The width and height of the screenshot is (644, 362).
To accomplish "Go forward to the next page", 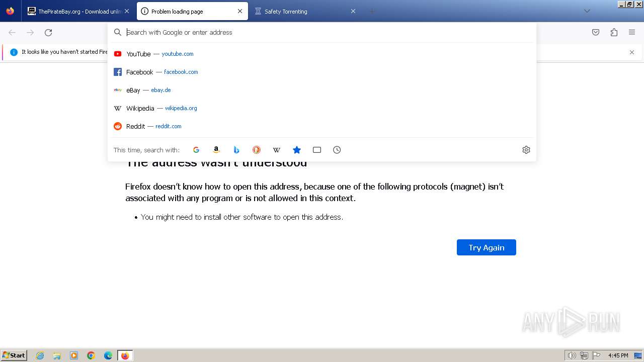I will pos(30,33).
